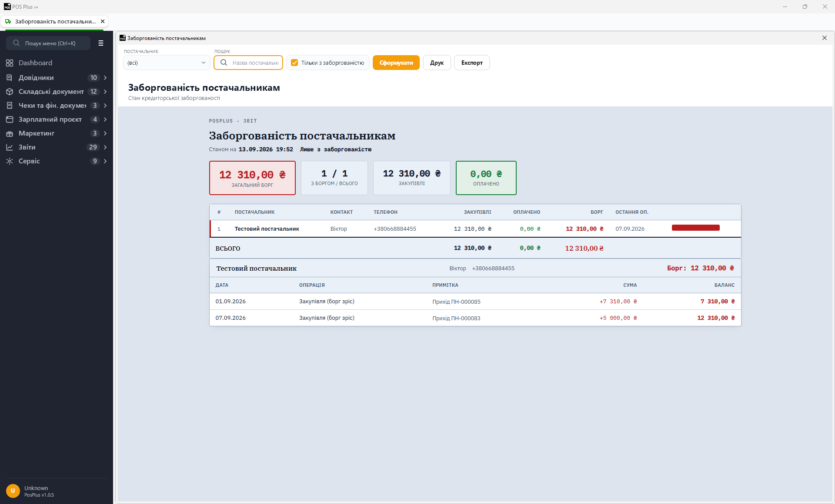835x504 pixels.
Task: Click the Друк button
Action: (x=437, y=63)
